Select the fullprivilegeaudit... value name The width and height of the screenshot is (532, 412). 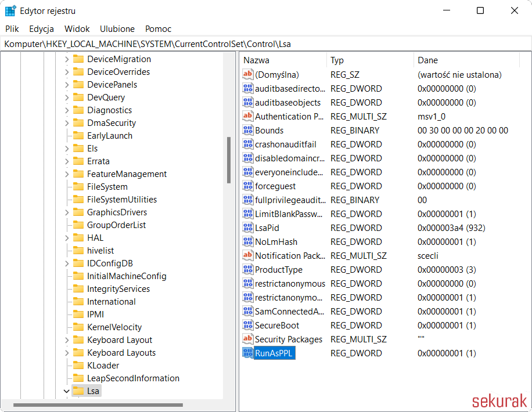(x=290, y=200)
